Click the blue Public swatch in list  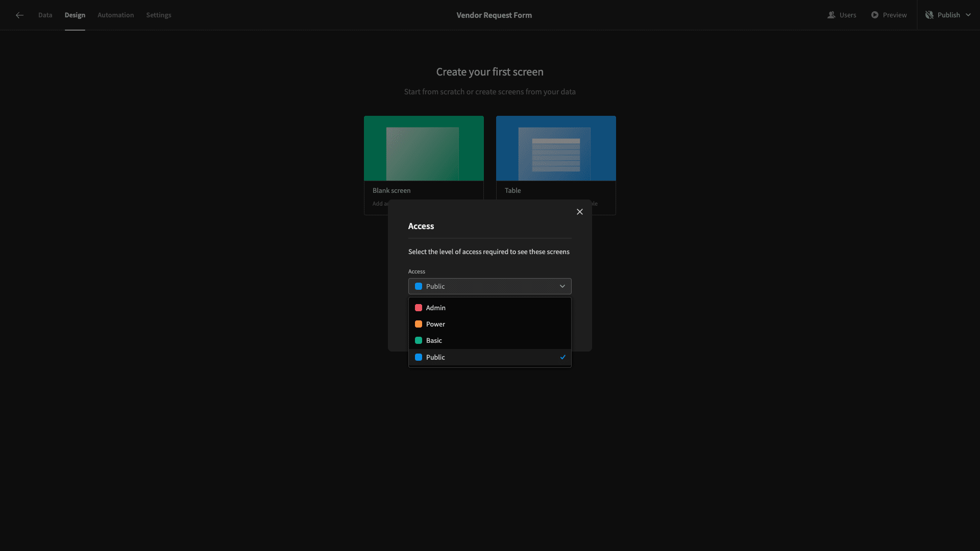pos(419,357)
